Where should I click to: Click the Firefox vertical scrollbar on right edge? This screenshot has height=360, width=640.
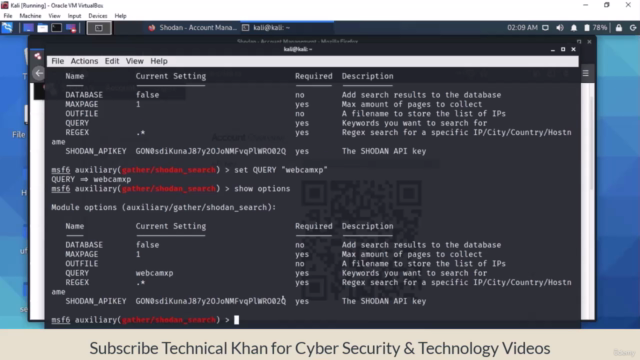(592, 143)
